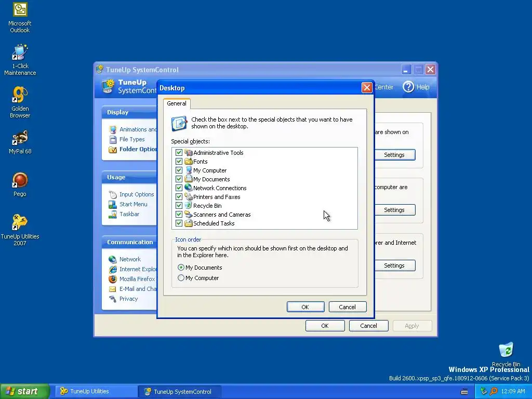This screenshot has width=532, height=399.
Task: Open Recycle Bin on the desktop
Action: point(506,354)
